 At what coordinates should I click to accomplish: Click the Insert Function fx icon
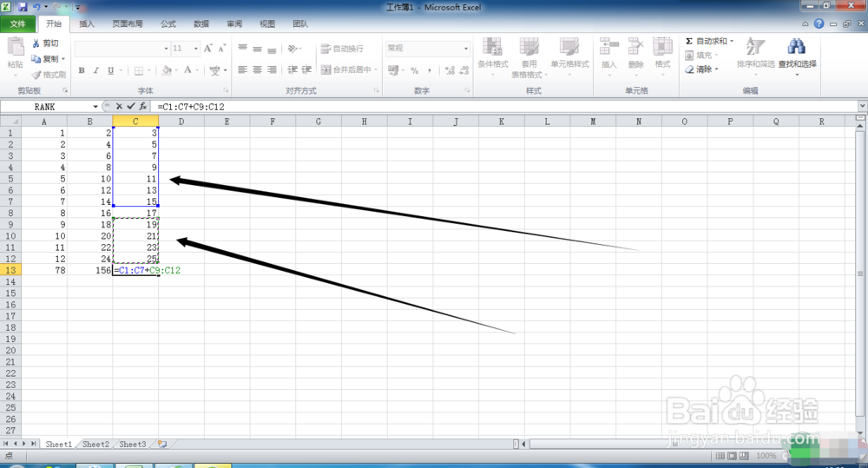[x=143, y=106]
